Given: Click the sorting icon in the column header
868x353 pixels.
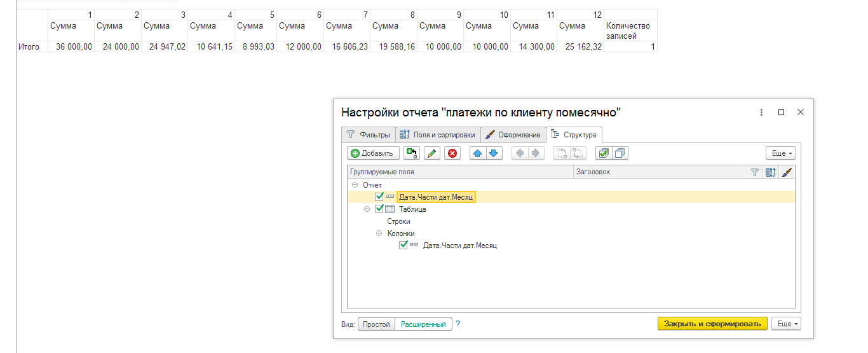Looking at the screenshot, I should tap(771, 172).
